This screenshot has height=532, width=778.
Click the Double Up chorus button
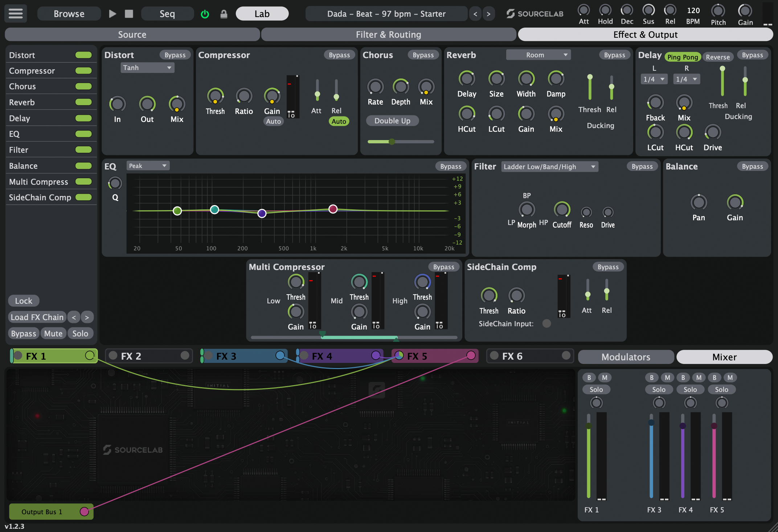click(x=392, y=121)
